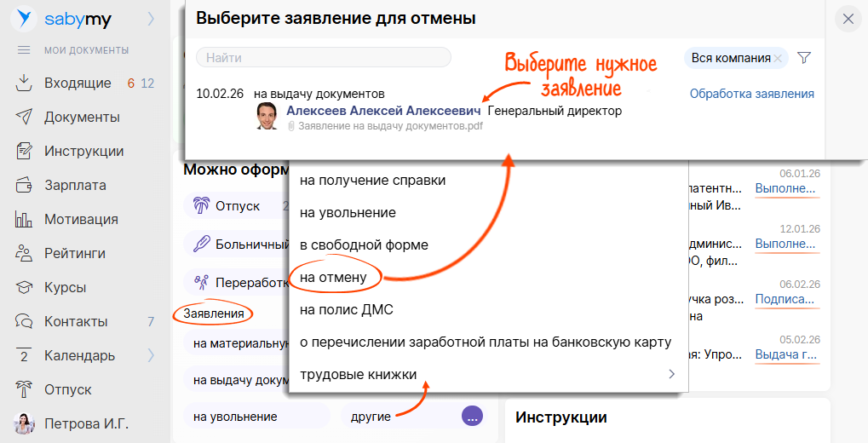Viewport: 868px width, 443px height.
Task: Open Инструкции sidebar icon
Action: pyautogui.click(x=24, y=151)
